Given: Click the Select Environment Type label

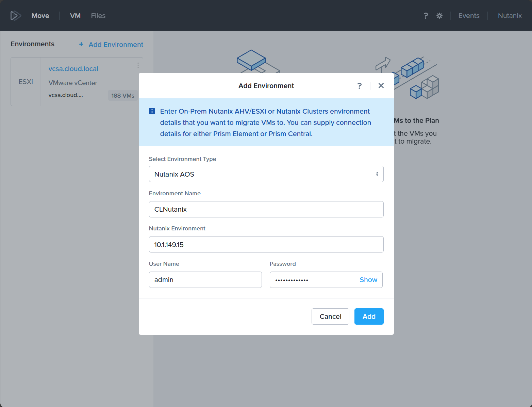Looking at the screenshot, I should point(183,159).
